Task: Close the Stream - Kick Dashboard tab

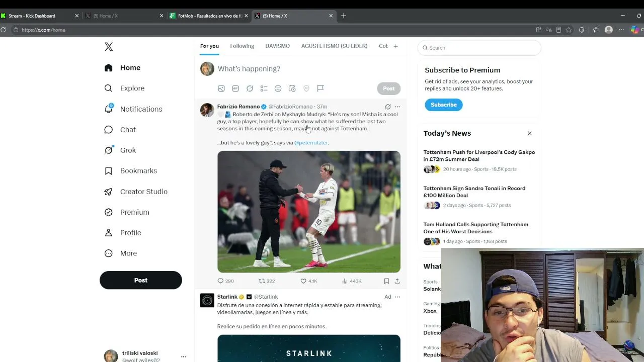Action: (x=77, y=16)
